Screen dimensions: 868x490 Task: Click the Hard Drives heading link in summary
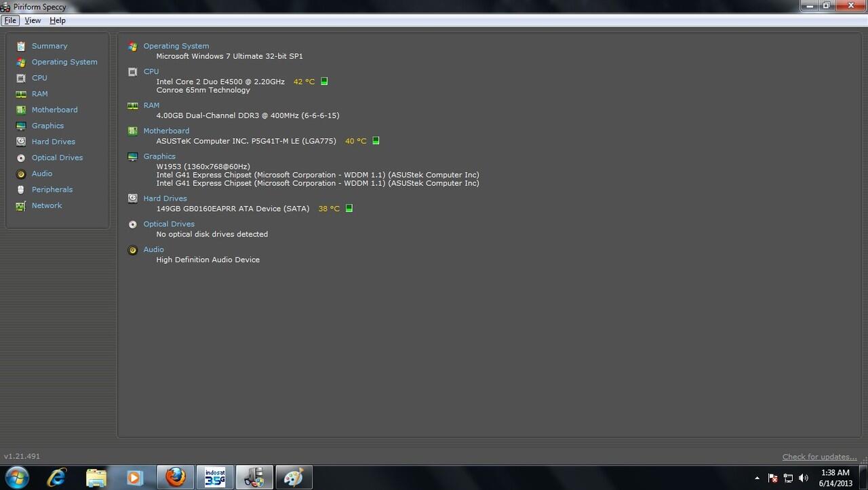click(165, 199)
